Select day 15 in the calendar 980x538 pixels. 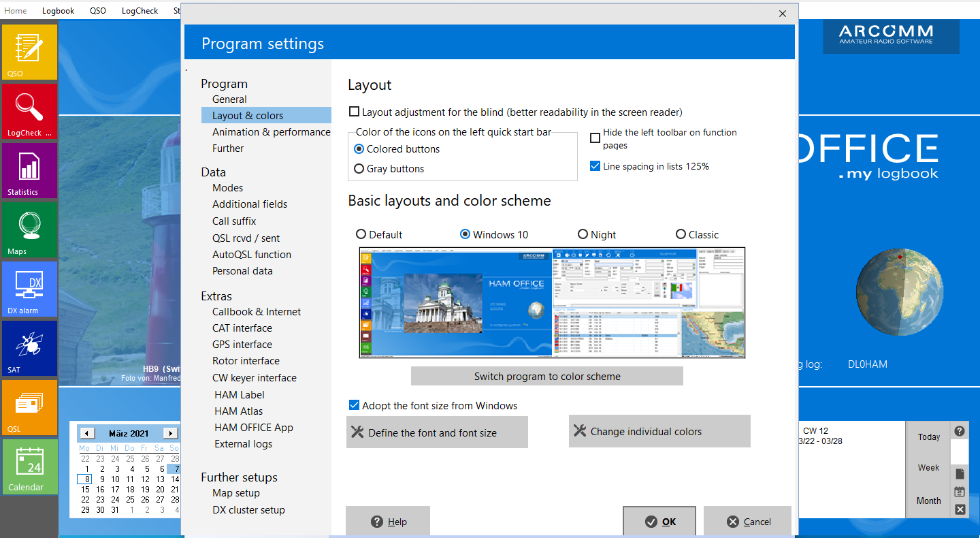(x=85, y=489)
